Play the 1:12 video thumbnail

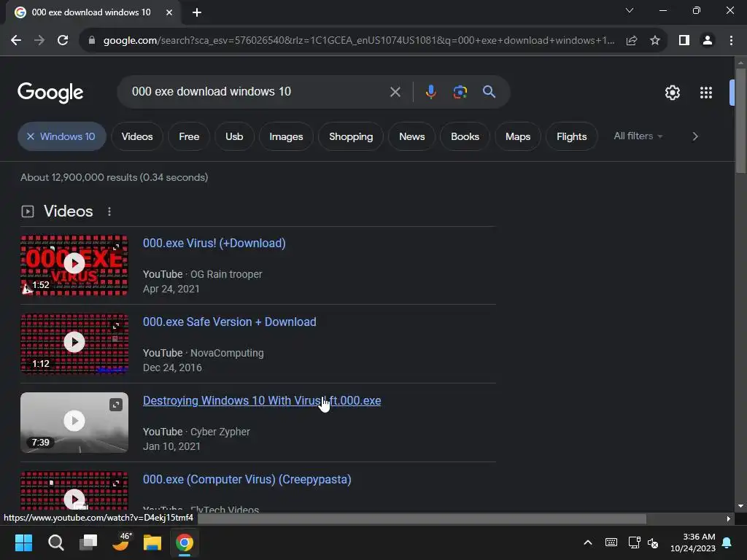(x=74, y=343)
